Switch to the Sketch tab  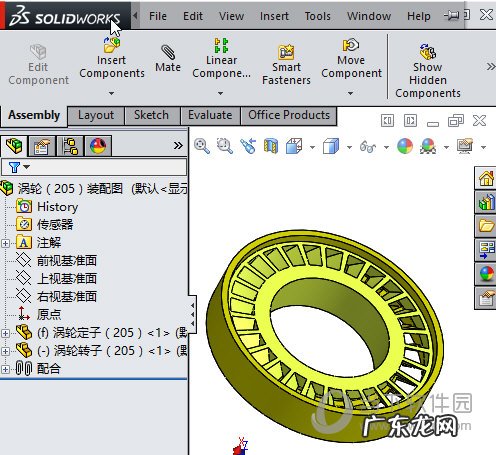coord(152,115)
